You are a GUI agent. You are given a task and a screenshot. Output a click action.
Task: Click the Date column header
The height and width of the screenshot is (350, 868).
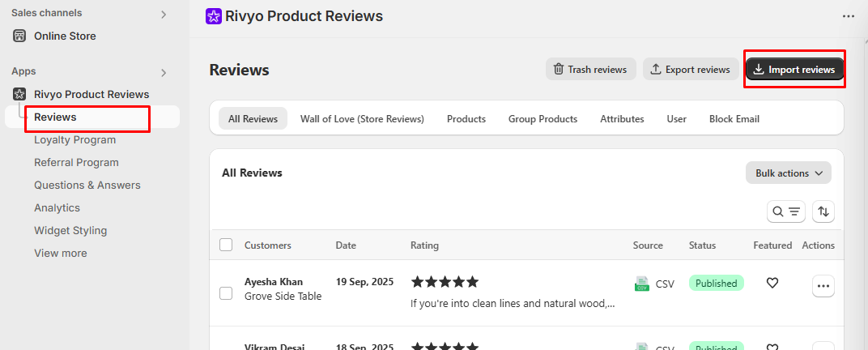(346, 245)
